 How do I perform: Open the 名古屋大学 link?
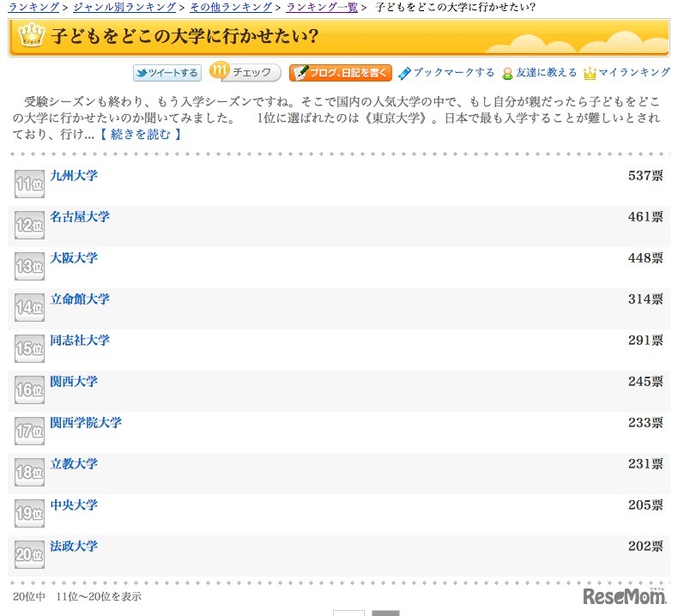[80, 216]
